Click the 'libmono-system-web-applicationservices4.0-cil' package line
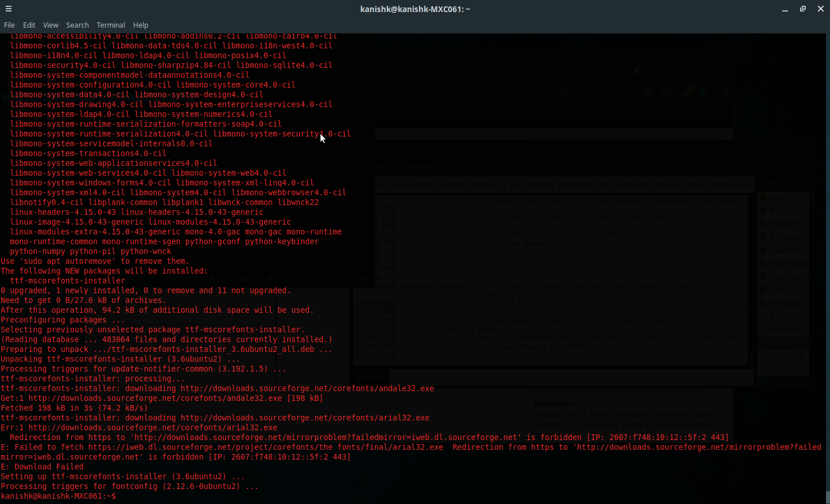830x504 pixels. click(114, 163)
